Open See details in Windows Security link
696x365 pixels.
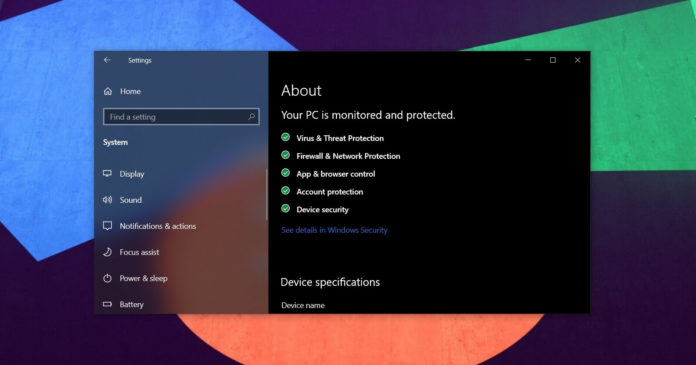click(334, 230)
